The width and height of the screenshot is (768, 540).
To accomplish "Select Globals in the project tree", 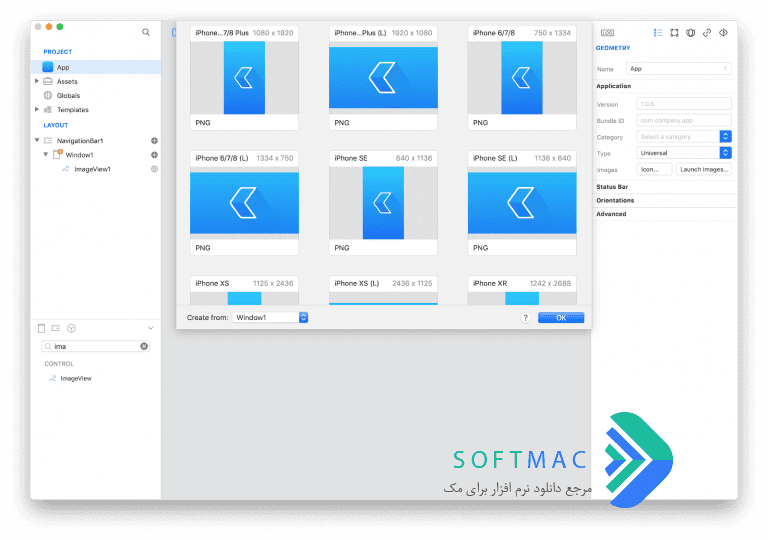I will click(68, 96).
